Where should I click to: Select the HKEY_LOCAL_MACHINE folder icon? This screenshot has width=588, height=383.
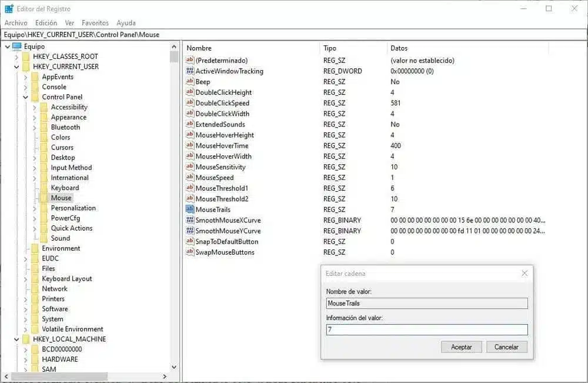(26, 339)
